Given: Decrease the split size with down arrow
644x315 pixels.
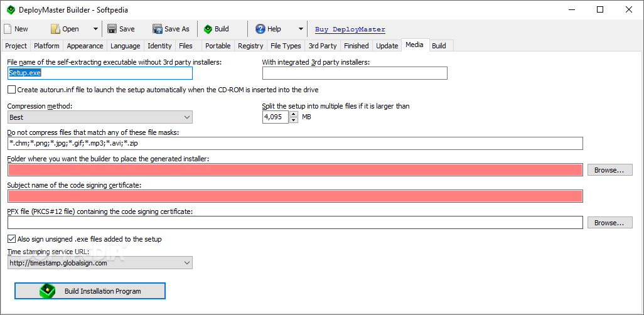Looking at the screenshot, I should coord(294,120).
